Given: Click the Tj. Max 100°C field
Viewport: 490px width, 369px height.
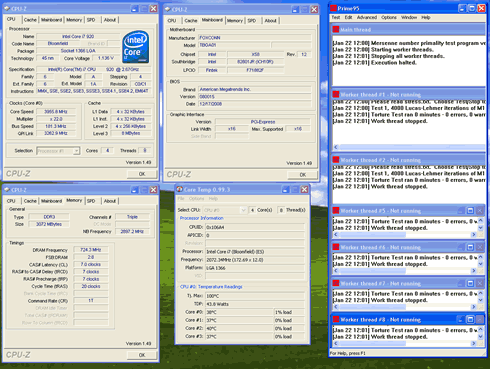Looking at the screenshot, I should tap(255, 296).
